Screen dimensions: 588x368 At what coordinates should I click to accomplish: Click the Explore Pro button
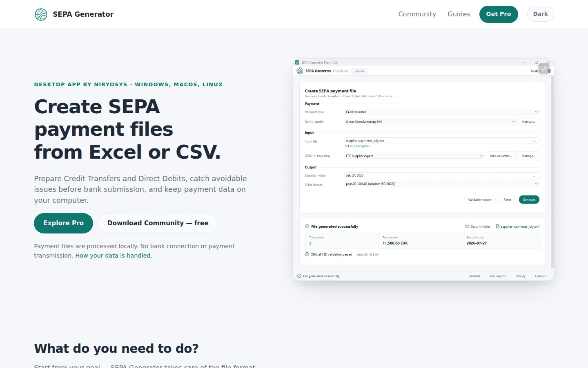63,223
